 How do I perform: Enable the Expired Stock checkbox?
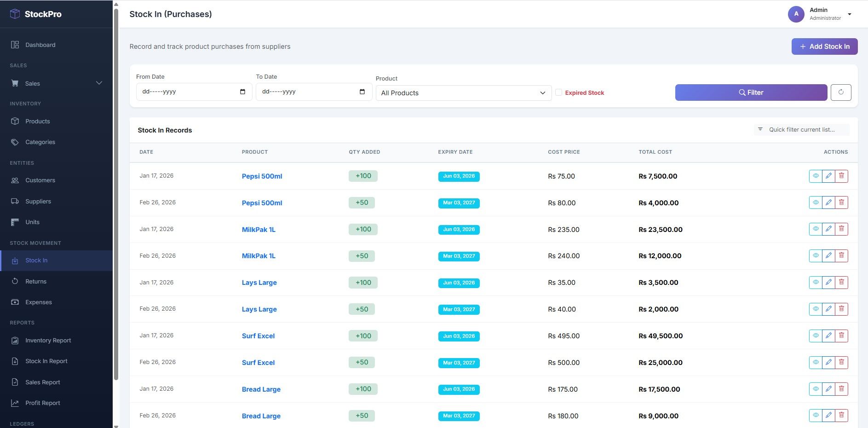[x=558, y=93]
